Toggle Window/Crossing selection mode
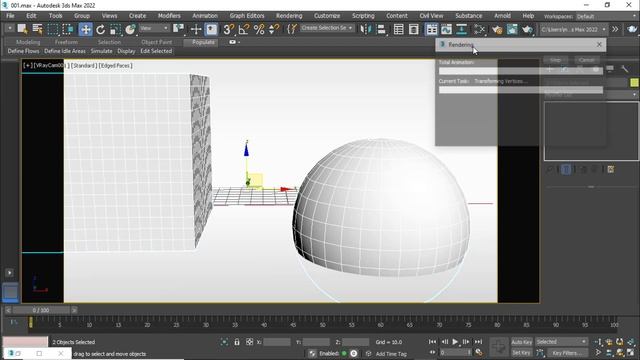This screenshot has height=360, width=640. (68, 29)
